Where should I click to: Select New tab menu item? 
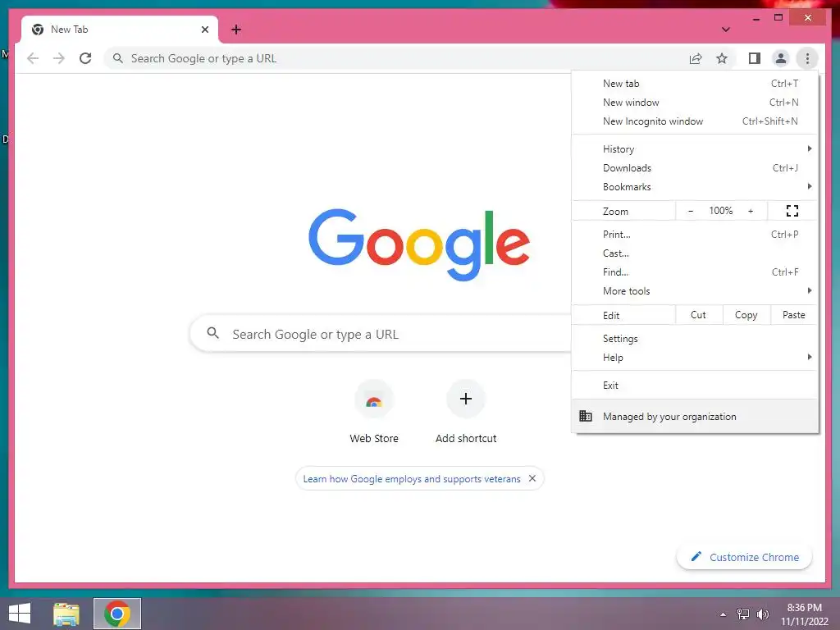click(x=695, y=84)
